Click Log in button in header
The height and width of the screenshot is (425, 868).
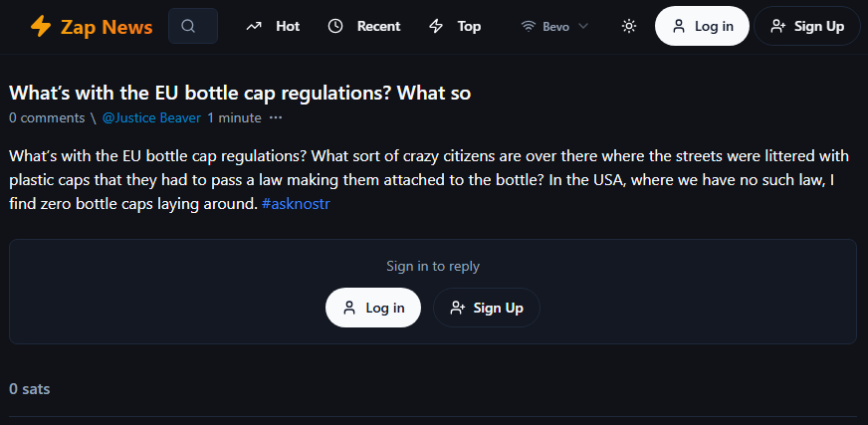[x=702, y=26]
